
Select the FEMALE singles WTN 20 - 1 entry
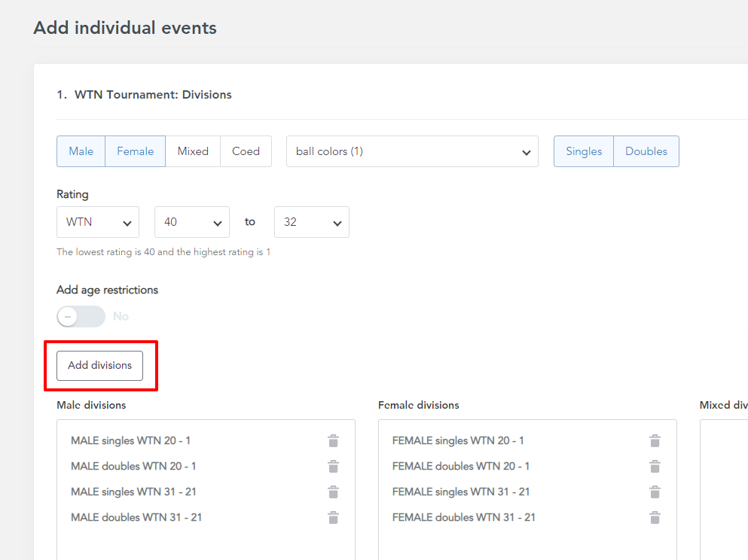458,441
